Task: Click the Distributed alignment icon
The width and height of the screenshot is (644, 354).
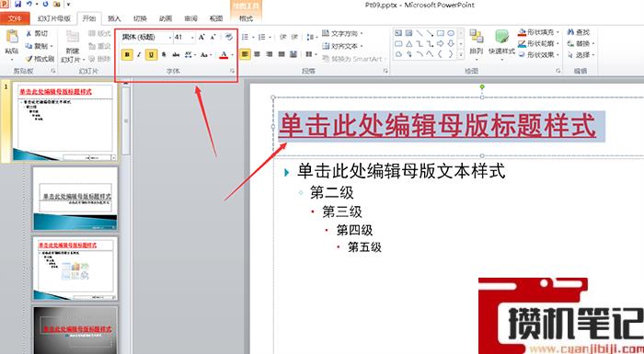Action: point(293,54)
